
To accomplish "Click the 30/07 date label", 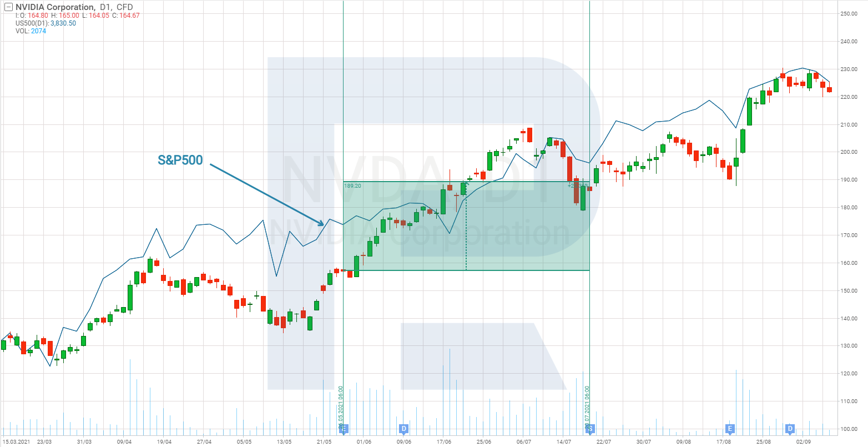I will (x=644, y=442).
